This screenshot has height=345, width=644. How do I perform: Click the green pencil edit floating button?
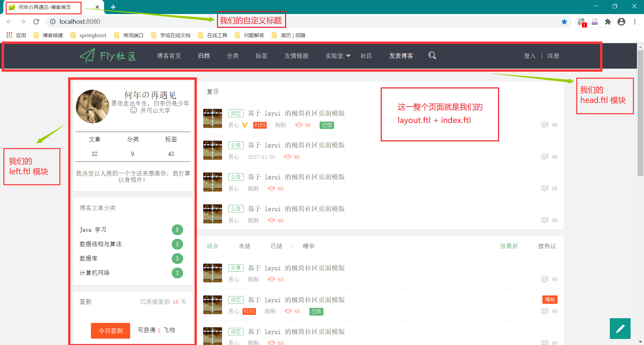(620, 329)
